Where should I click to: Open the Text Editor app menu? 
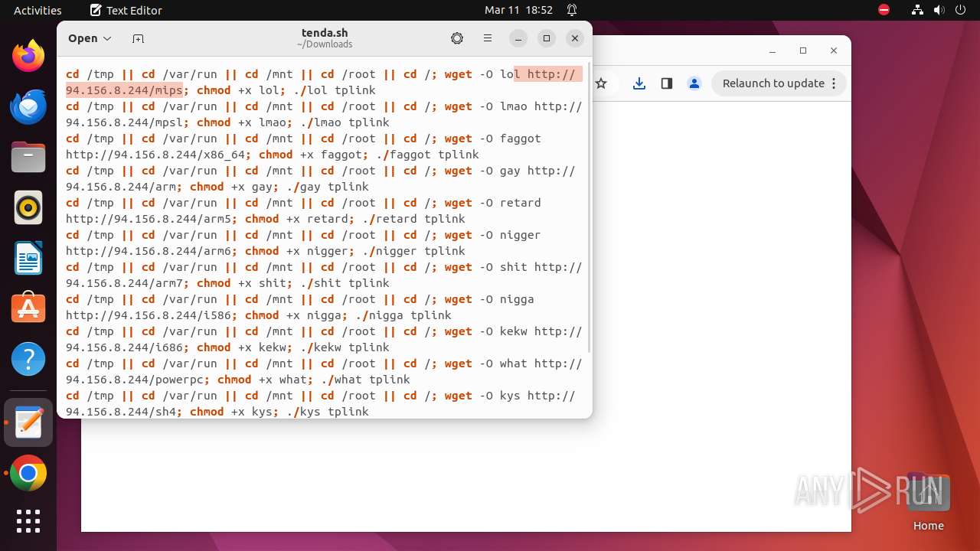tap(126, 11)
